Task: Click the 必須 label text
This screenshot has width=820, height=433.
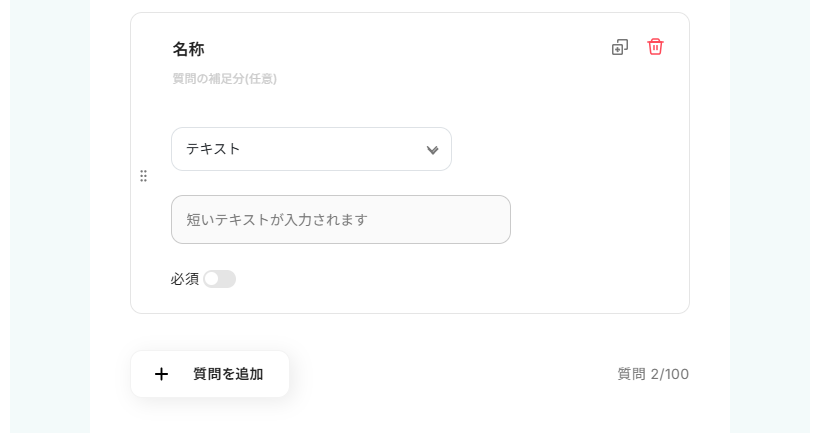Action: (x=185, y=279)
